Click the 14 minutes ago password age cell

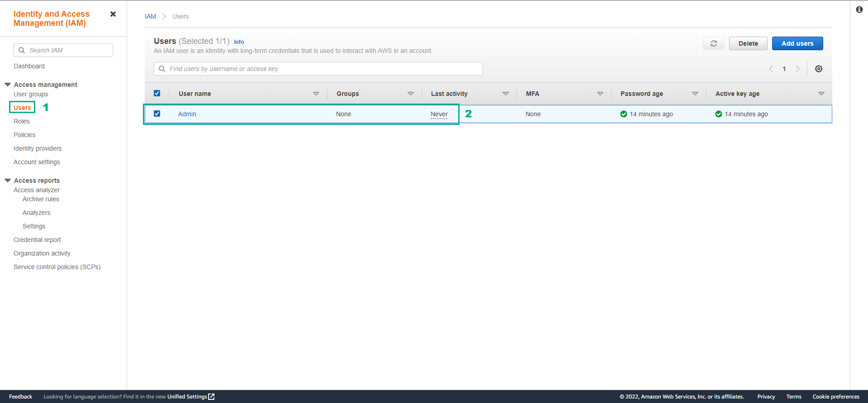point(651,114)
